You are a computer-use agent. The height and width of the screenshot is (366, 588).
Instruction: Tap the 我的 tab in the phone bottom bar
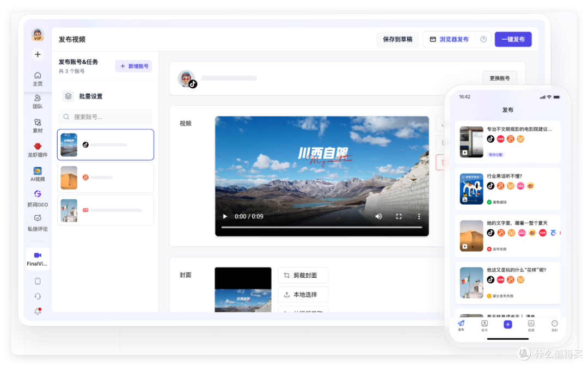click(x=555, y=325)
